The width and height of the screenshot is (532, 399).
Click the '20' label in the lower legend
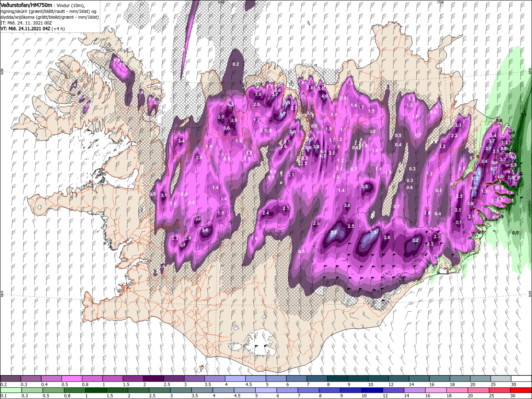tap(470, 396)
